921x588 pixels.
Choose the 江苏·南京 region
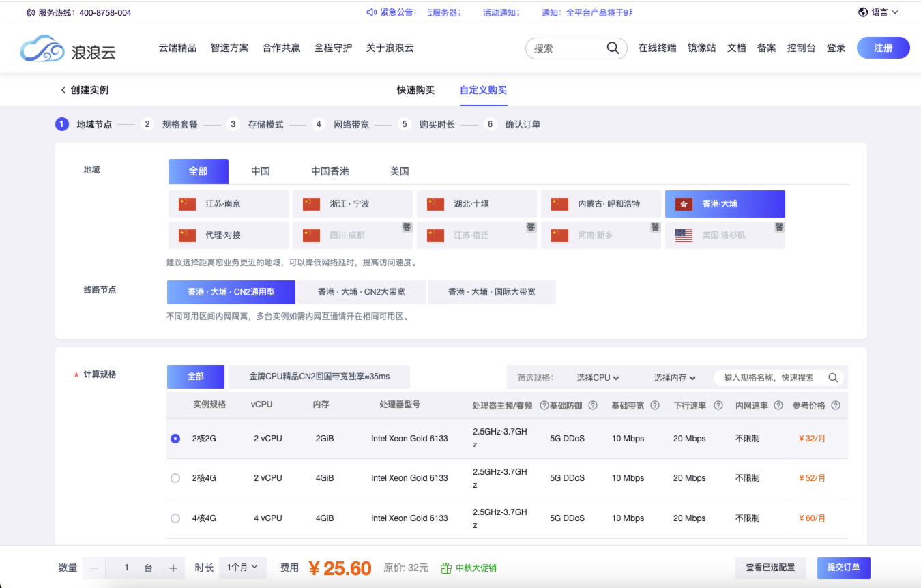tap(229, 204)
